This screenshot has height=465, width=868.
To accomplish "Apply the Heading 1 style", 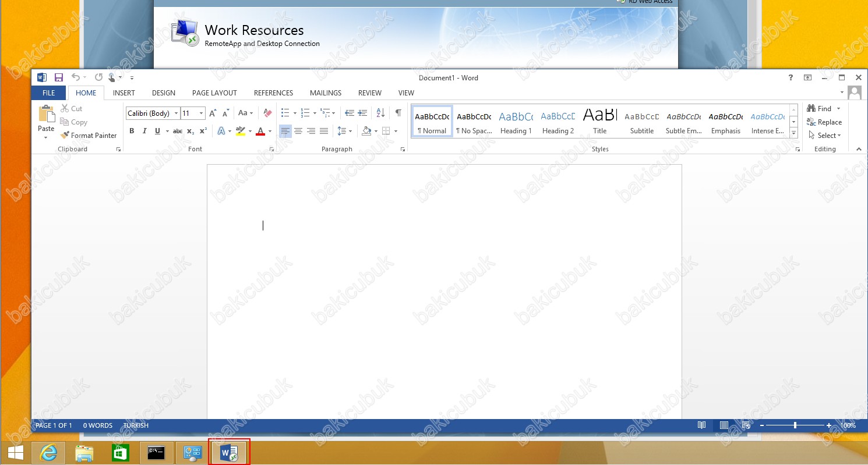I will click(516, 122).
